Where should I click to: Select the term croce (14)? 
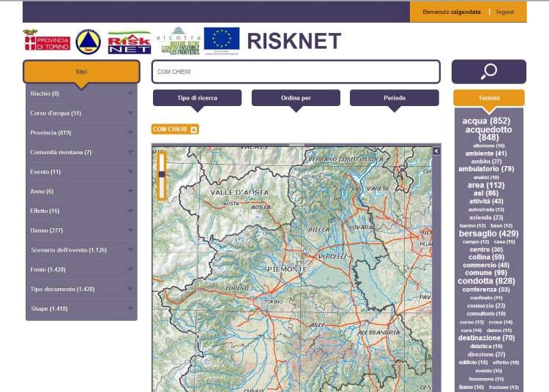coord(501,322)
